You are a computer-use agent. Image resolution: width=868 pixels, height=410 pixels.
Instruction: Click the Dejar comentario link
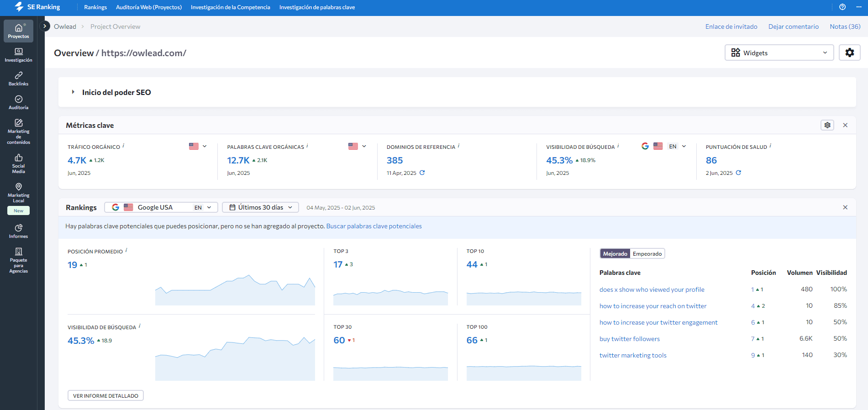click(x=793, y=26)
